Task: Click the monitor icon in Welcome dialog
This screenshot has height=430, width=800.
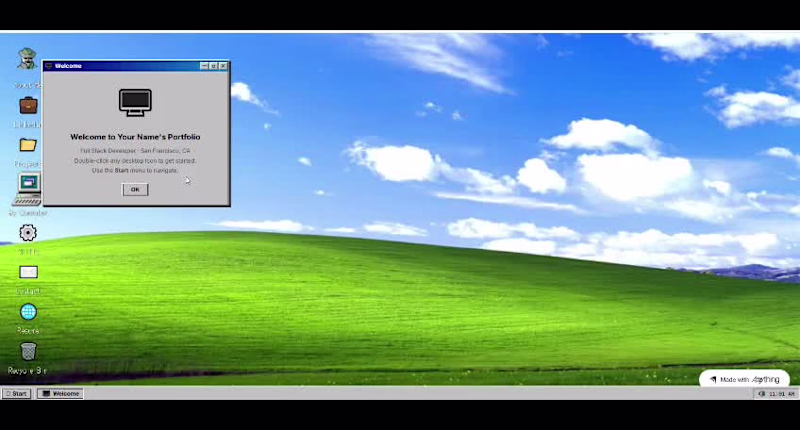Action: (x=135, y=103)
